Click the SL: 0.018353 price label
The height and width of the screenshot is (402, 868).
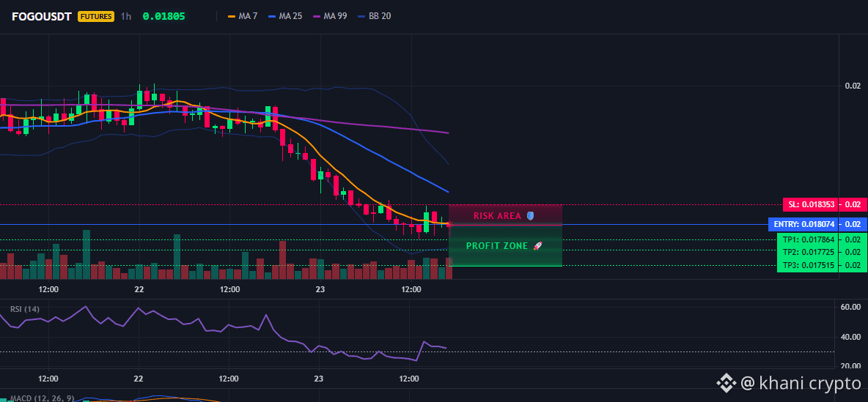click(810, 204)
